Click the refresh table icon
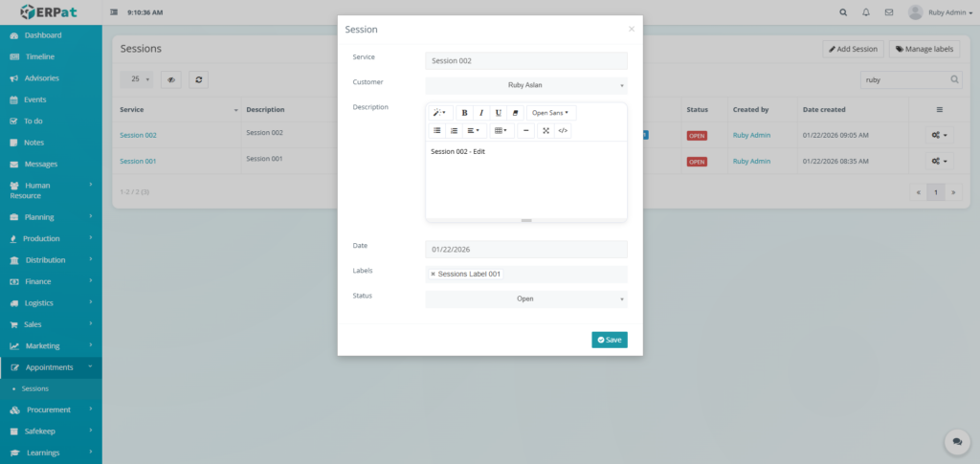 tap(199, 79)
